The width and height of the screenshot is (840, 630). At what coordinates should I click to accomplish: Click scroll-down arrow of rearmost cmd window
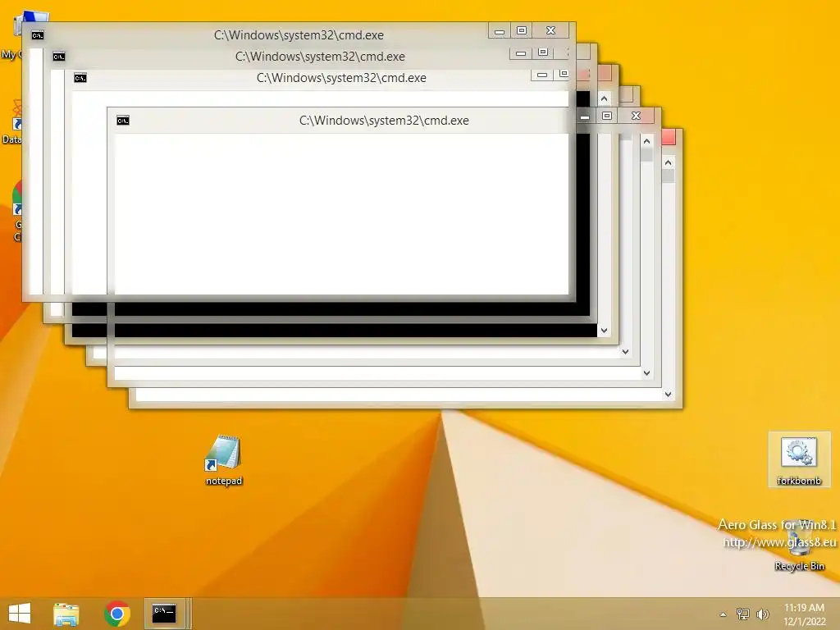[x=668, y=395]
